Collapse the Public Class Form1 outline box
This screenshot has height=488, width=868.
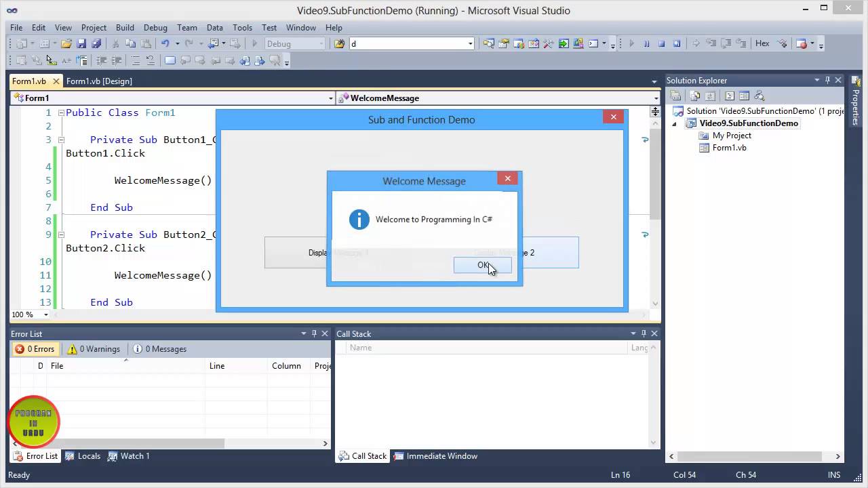pyautogui.click(x=61, y=113)
